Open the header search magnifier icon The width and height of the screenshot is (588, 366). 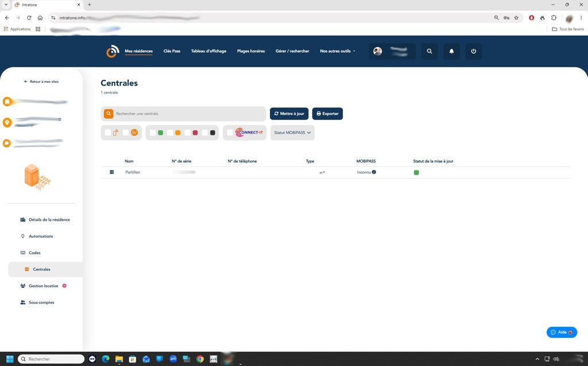[x=430, y=52]
